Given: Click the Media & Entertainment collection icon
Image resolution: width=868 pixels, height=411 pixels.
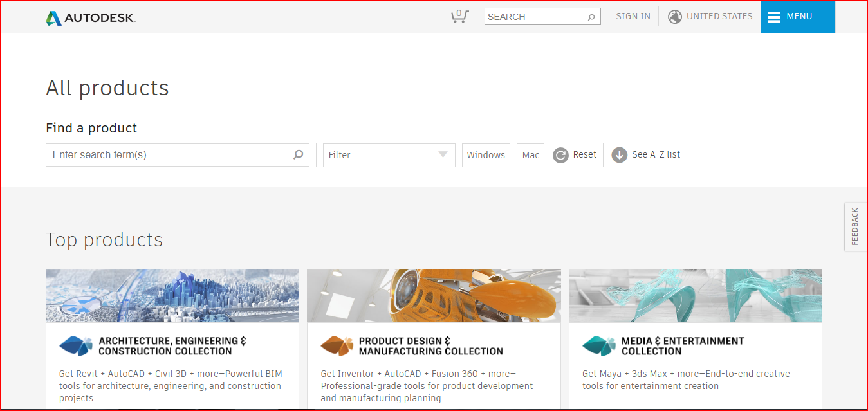Looking at the screenshot, I should [599, 345].
